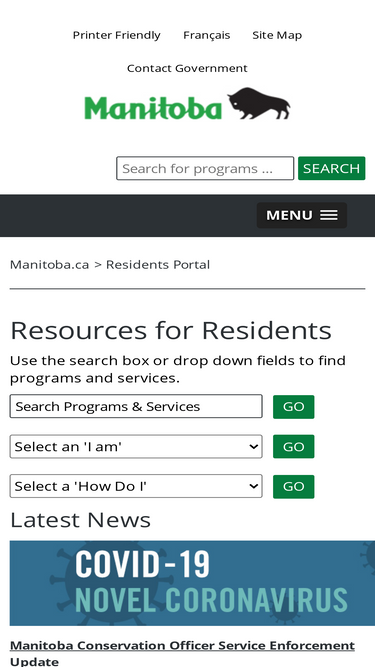Click the Manitoba green wordmark text
Screen dimensions: 375x667
(153, 108)
